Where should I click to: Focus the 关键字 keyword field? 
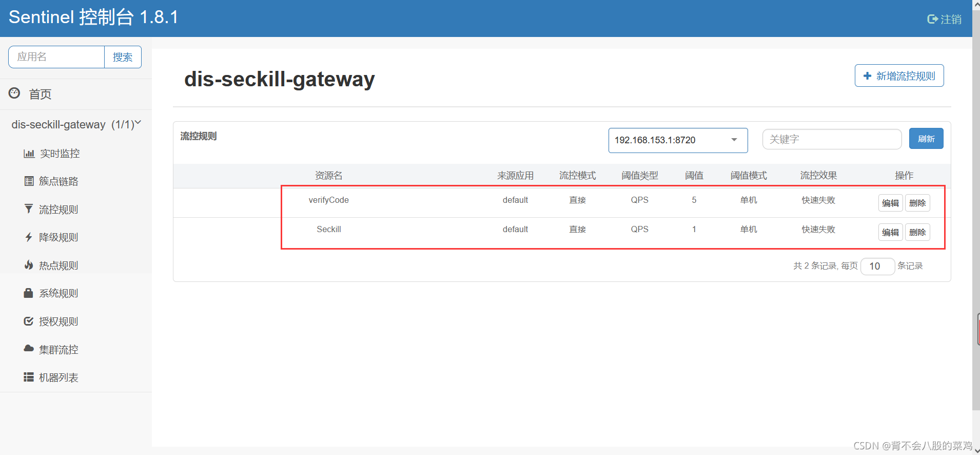click(x=832, y=139)
